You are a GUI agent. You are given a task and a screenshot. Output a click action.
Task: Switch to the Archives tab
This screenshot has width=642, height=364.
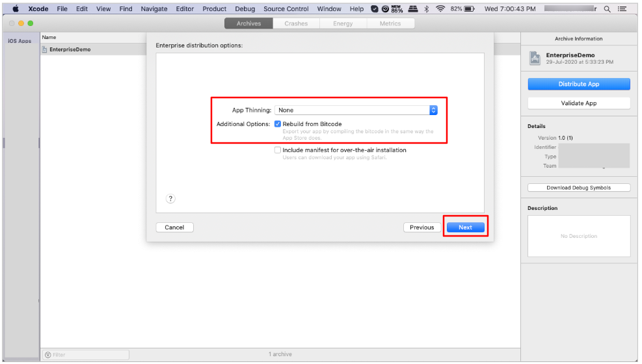[x=248, y=23]
